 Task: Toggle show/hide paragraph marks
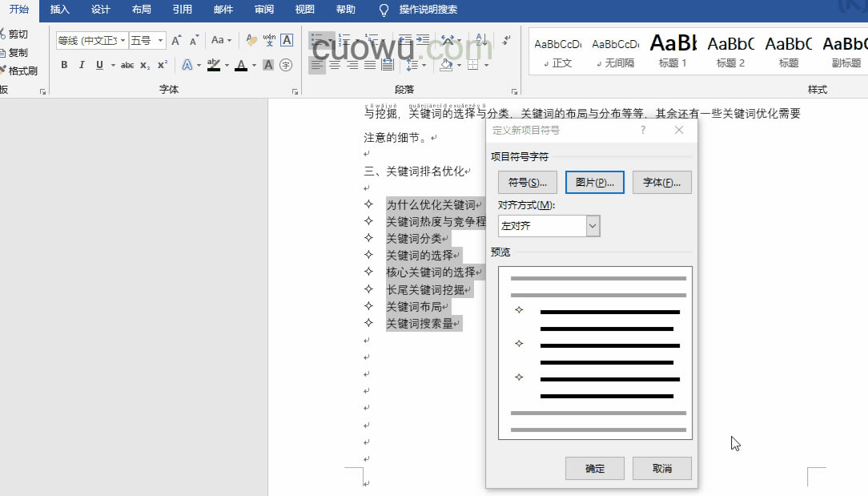point(507,39)
